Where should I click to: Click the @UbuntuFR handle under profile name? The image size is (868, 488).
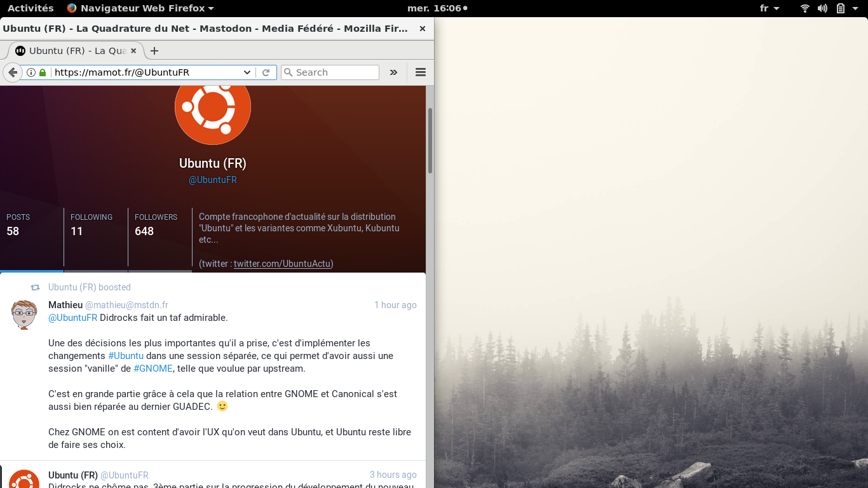(213, 180)
